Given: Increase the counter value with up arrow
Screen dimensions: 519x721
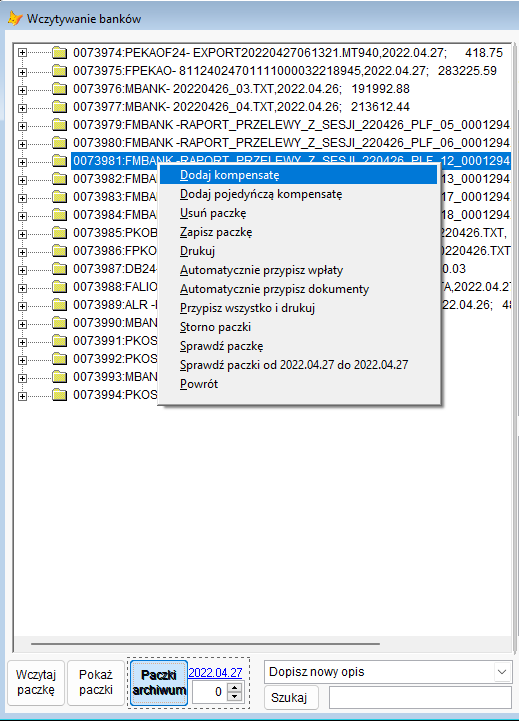Looking at the screenshot, I should click(235, 688).
